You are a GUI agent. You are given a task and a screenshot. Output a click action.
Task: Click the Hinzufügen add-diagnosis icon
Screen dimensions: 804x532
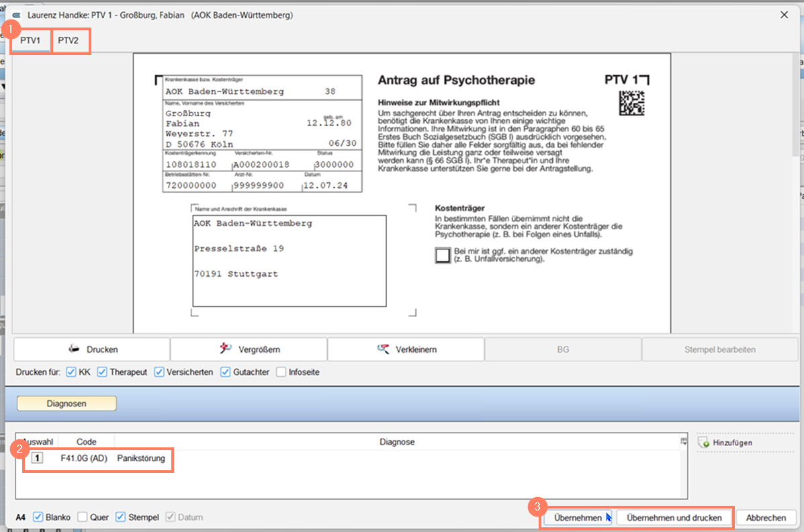tap(703, 442)
